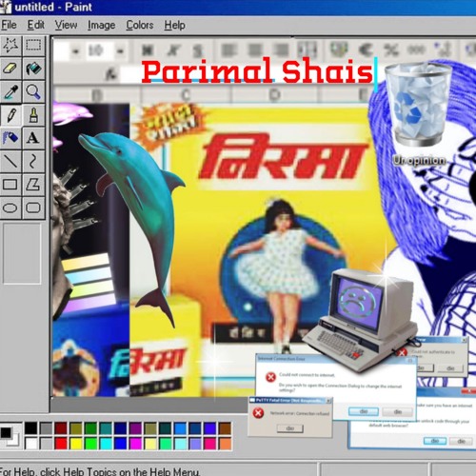This screenshot has height=476, width=476.
Task: Select the rectangular Select tool
Action: point(33,46)
